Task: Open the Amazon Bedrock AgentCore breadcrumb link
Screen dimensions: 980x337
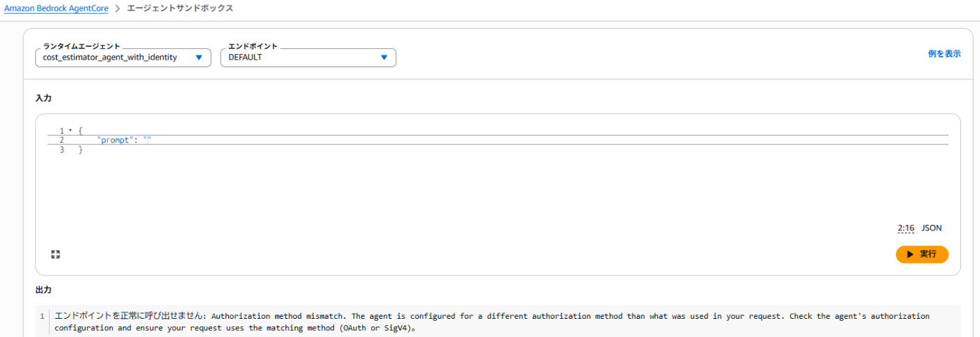Action: 56,8
